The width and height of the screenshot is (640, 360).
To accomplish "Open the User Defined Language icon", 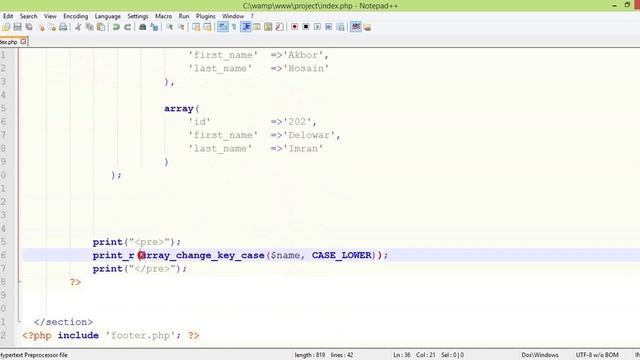I will pyautogui.click(x=257, y=27).
